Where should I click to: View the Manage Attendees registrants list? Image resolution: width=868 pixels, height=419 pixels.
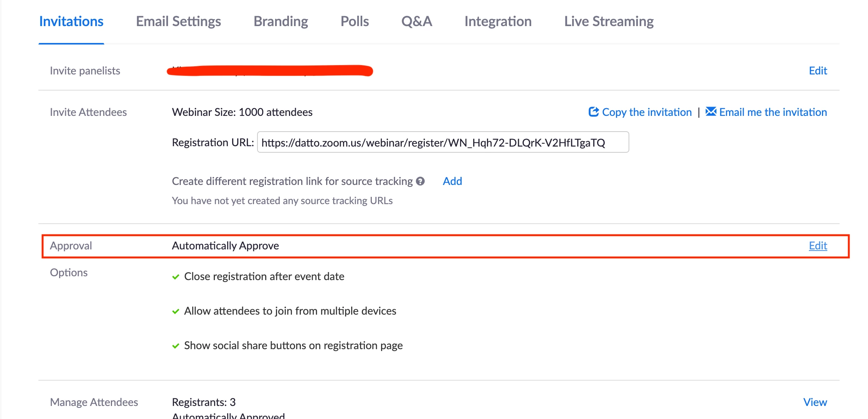(815, 402)
